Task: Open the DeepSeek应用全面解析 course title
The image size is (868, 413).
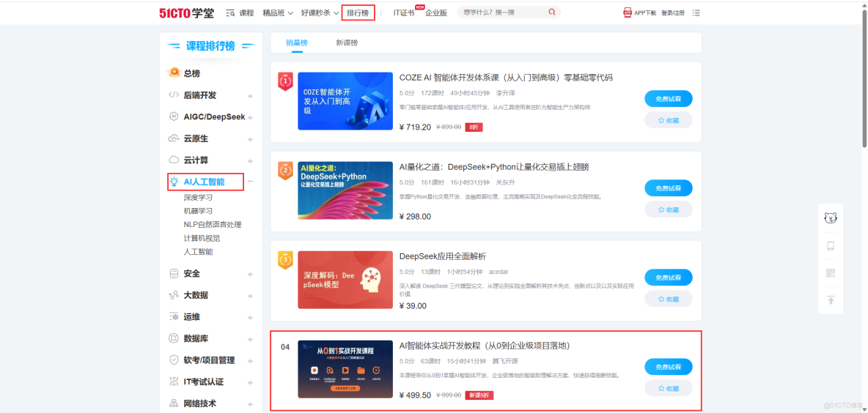Action: pos(443,256)
